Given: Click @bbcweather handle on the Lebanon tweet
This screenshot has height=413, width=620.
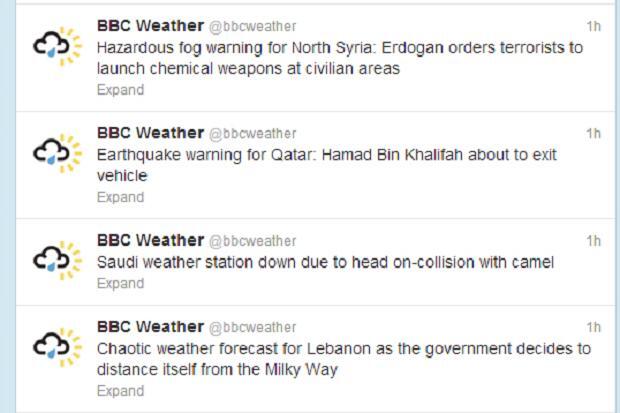Looking at the screenshot, I should click(x=252, y=327).
